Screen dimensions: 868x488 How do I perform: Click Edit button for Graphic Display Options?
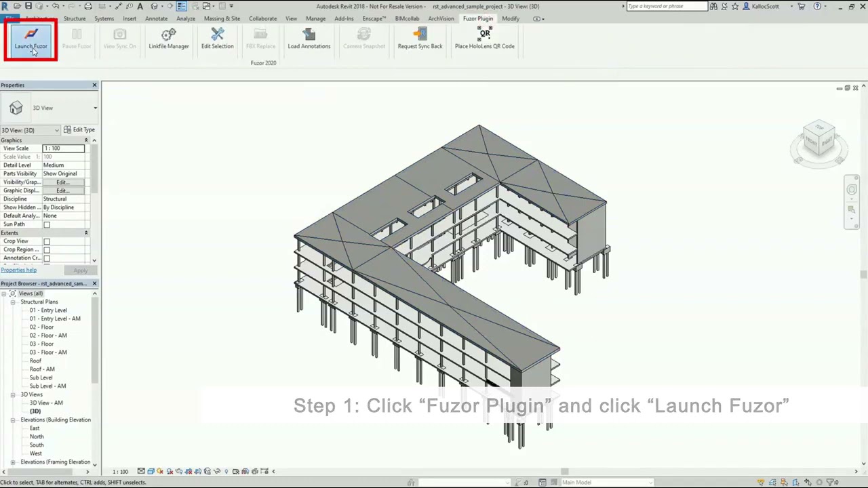click(x=62, y=190)
